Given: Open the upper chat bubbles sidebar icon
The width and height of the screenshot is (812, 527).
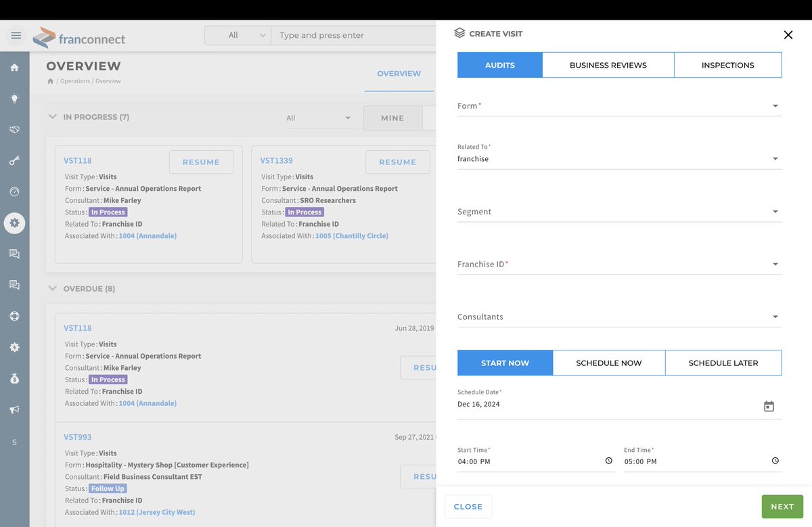Looking at the screenshot, I should click(x=14, y=254).
